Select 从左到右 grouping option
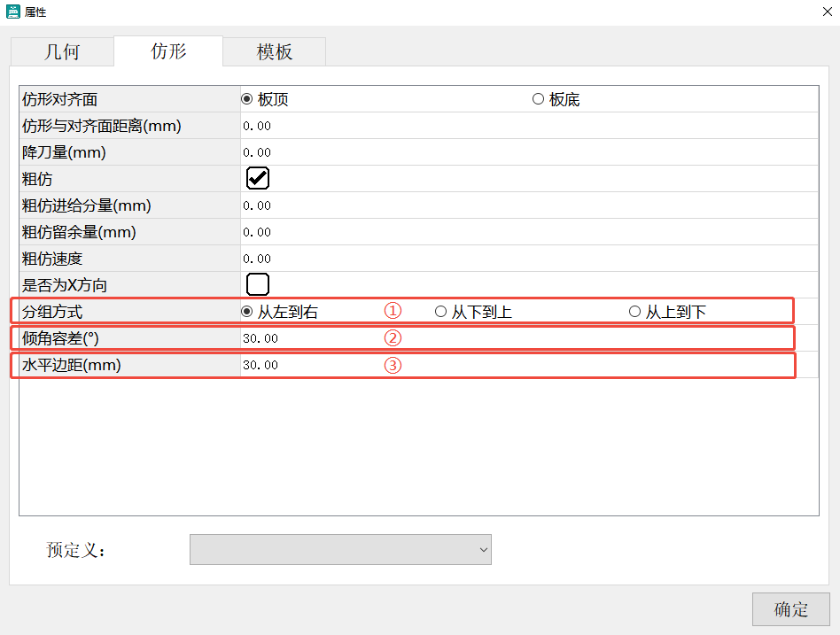 247,312
